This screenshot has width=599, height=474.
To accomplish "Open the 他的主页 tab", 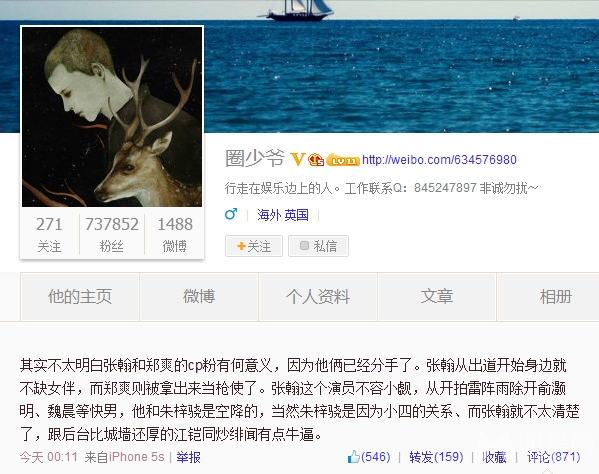I will point(80,296).
